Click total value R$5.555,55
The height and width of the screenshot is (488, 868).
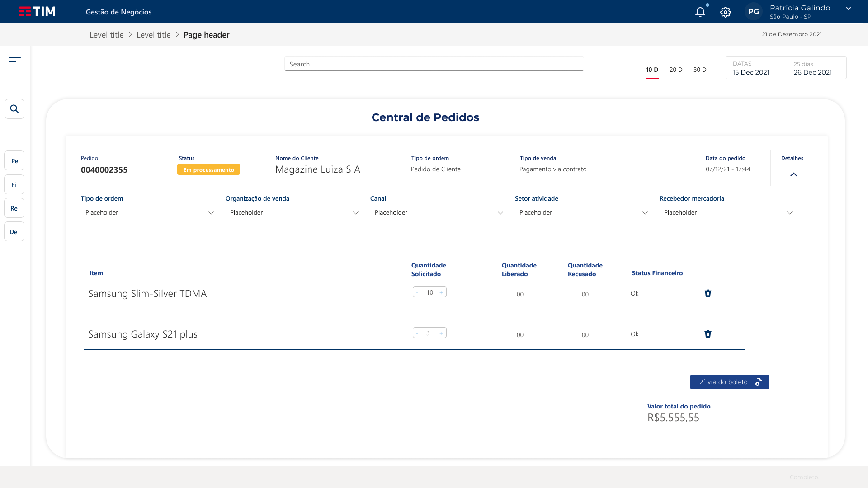point(673,418)
